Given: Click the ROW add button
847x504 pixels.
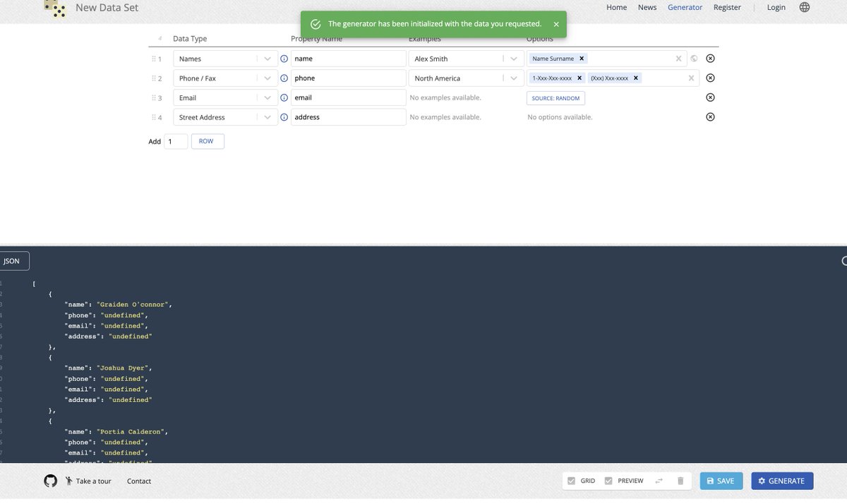Looking at the screenshot, I should 207,141.
